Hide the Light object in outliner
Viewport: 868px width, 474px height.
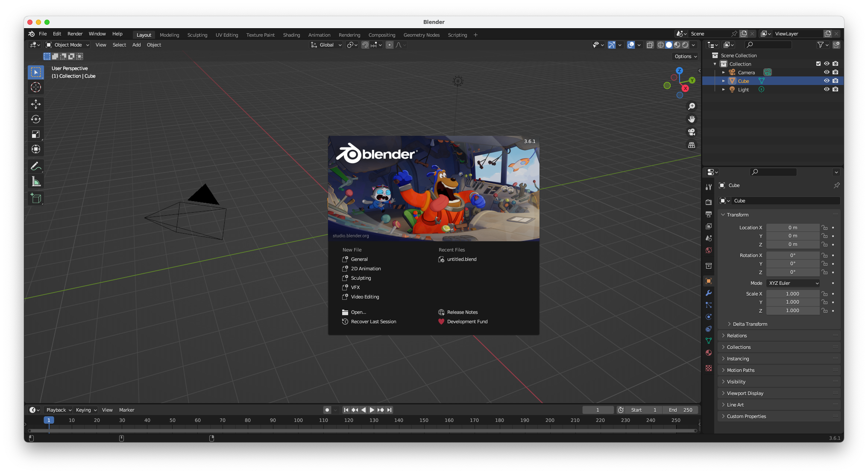(827, 89)
